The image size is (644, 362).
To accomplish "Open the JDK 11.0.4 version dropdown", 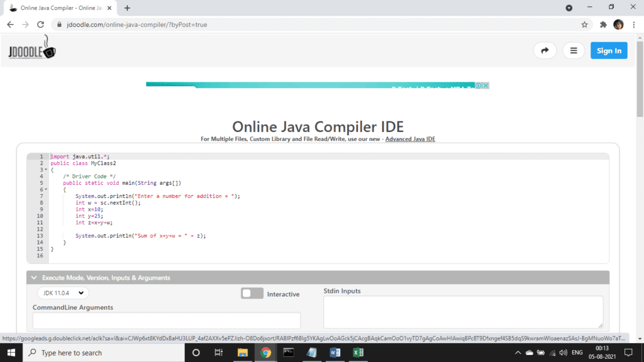I will pos(63,293).
